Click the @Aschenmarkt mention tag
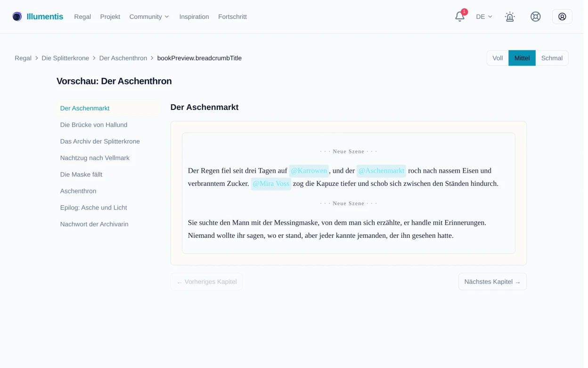 (381, 170)
